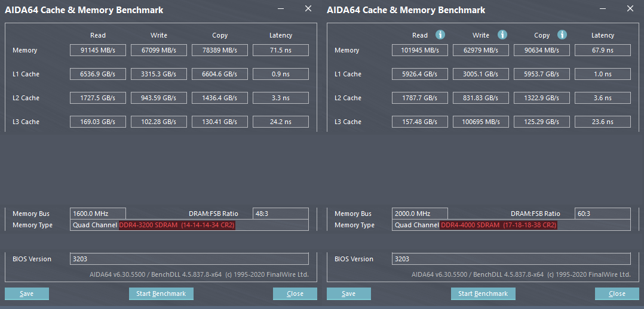
Task: Select Memory Latency value 67.9 ns
Action: click(603, 51)
